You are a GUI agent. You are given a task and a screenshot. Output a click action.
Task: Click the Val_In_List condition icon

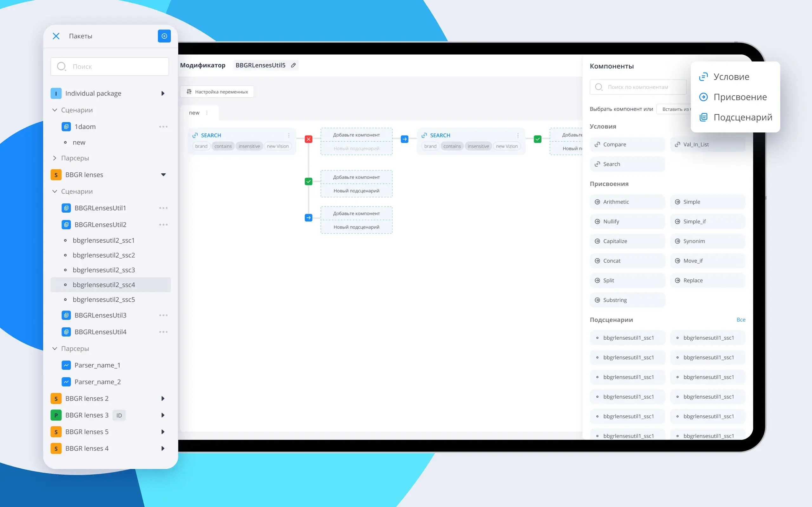click(x=677, y=144)
